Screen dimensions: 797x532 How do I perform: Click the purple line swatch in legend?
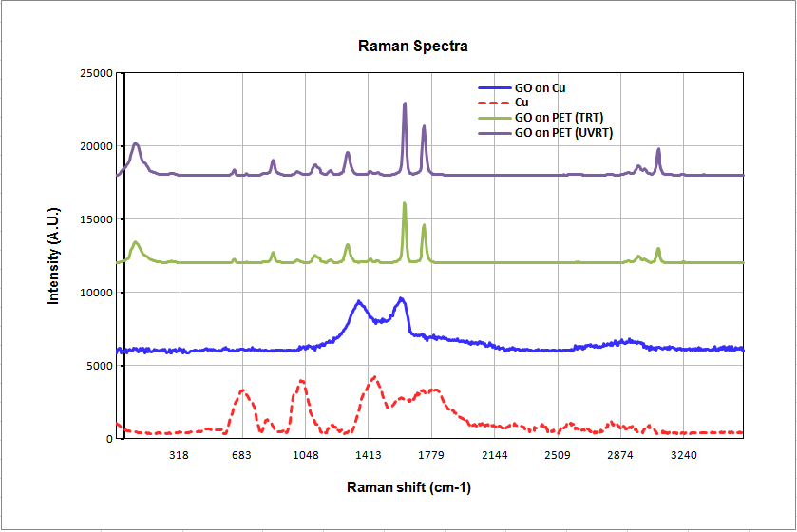coord(492,133)
